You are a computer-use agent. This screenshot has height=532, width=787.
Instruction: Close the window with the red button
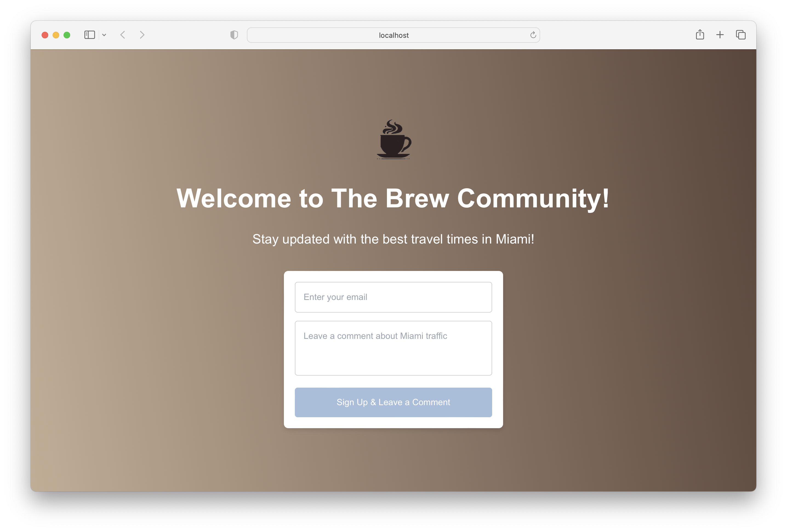[45, 35]
